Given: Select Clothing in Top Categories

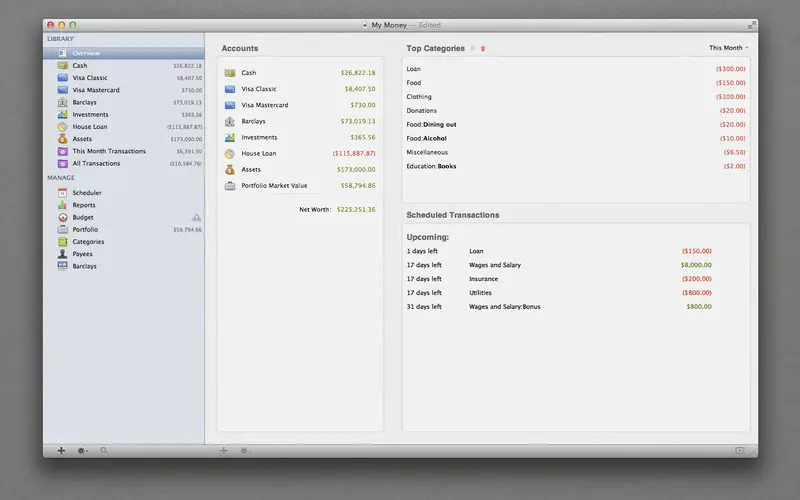Looking at the screenshot, I should pyautogui.click(x=576, y=96).
